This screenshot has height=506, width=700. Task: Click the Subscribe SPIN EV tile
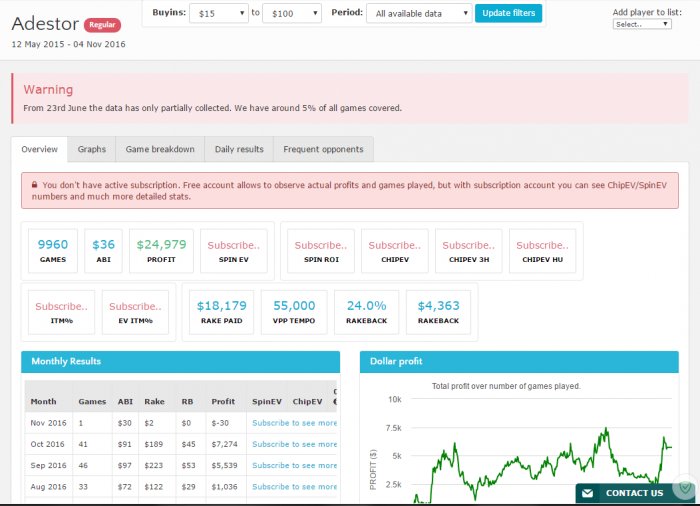point(233,251)
